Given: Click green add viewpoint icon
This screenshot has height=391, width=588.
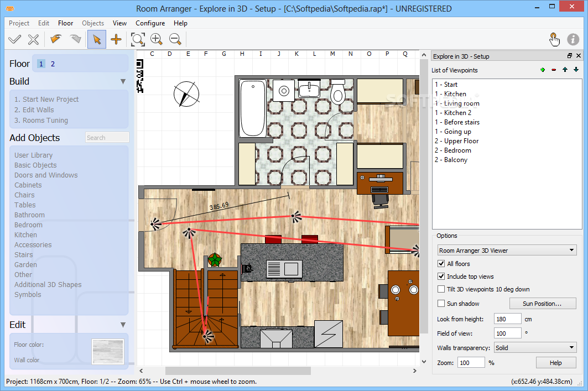Looking at the screenshot, I should click(543, 70).
